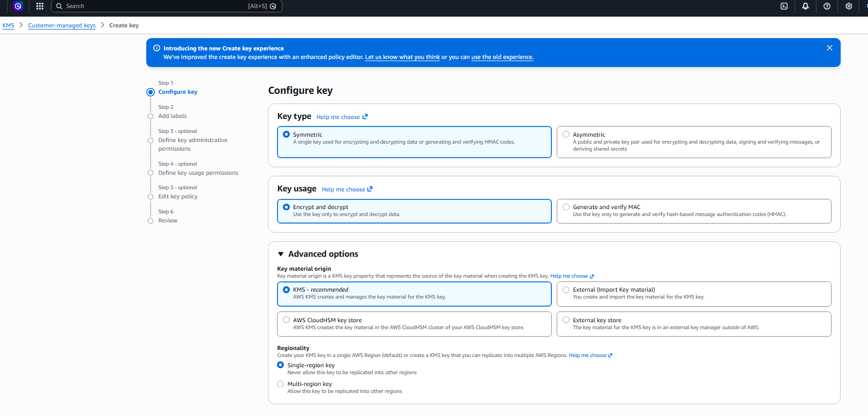Navigate to Customer-managed keys breadcrumb
The width and height of the screenshot is (868, 416).
point(62,25)
